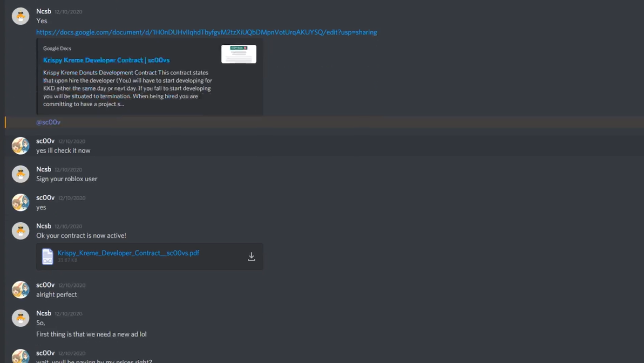Click the Google Docs embed thumbnail
The height and width of the screenshot is (363, 644).
[239, 54]
